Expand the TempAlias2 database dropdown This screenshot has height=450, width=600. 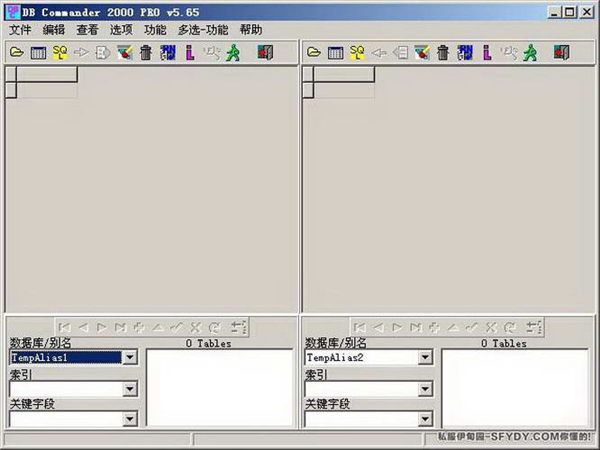pos(425,357)
